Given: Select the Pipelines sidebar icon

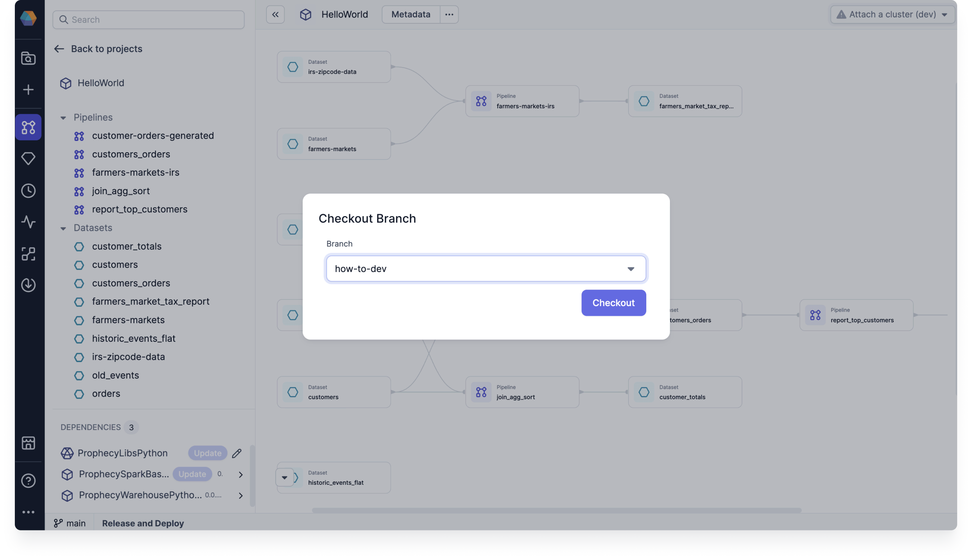Looking at the screenshot, I should pyautogui.click(x=28, y=127).
